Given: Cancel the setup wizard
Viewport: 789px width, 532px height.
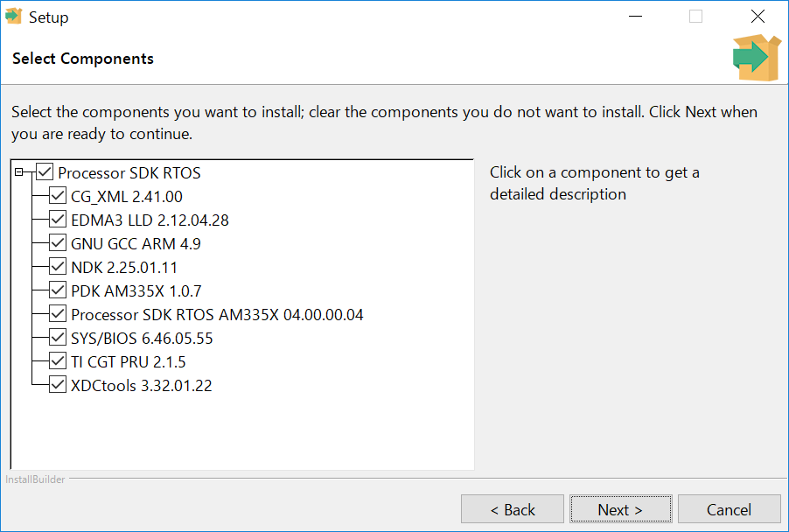Looking at the screenshot, I should [729, 509].
